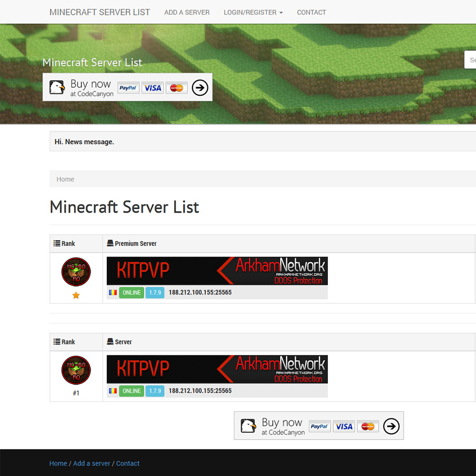The width and height of the screenshot is (476, 476).
Task: Click the Romanian flag in premium server row
Action: (113, 292)
